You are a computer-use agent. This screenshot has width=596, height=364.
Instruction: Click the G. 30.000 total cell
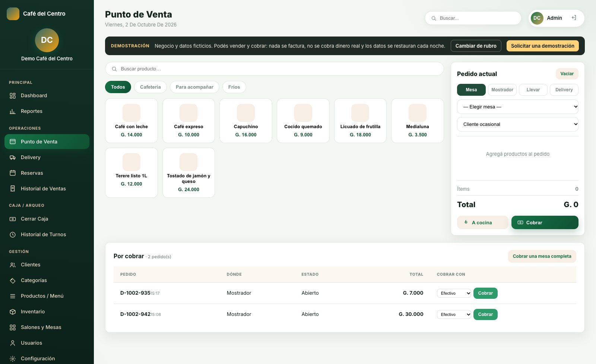pos(411,314)
